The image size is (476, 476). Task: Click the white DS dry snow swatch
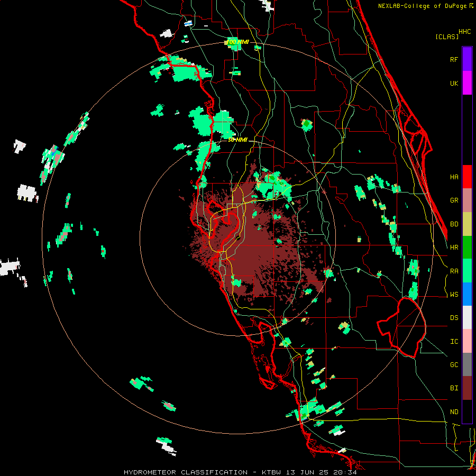coord(467,317)
